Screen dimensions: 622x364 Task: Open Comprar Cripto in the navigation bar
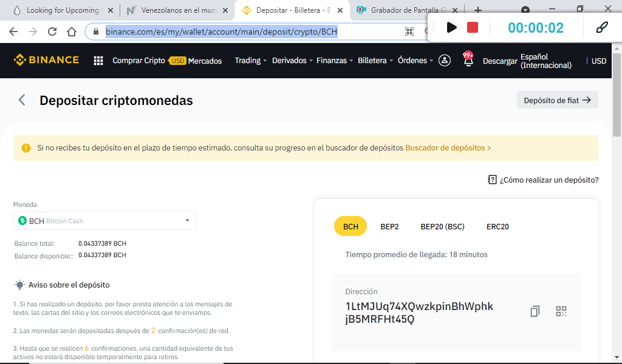pos(138,61)
